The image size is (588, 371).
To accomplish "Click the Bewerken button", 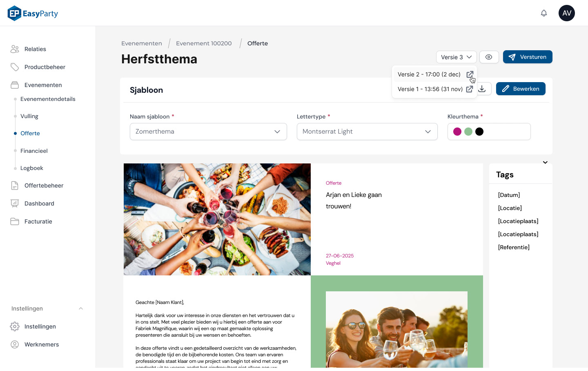I will click(521, 89).
